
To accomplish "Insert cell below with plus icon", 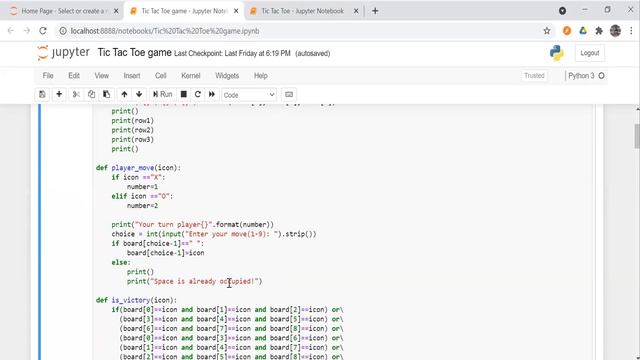I will 59,94.
